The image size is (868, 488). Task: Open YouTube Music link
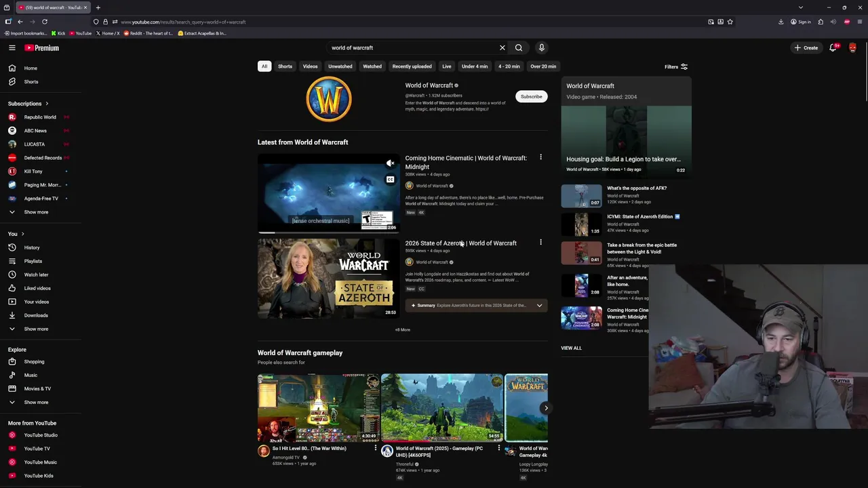40,462
